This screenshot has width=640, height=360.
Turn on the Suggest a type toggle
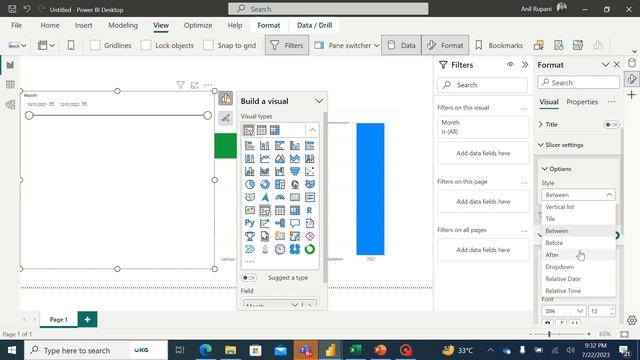coord(249,278)
